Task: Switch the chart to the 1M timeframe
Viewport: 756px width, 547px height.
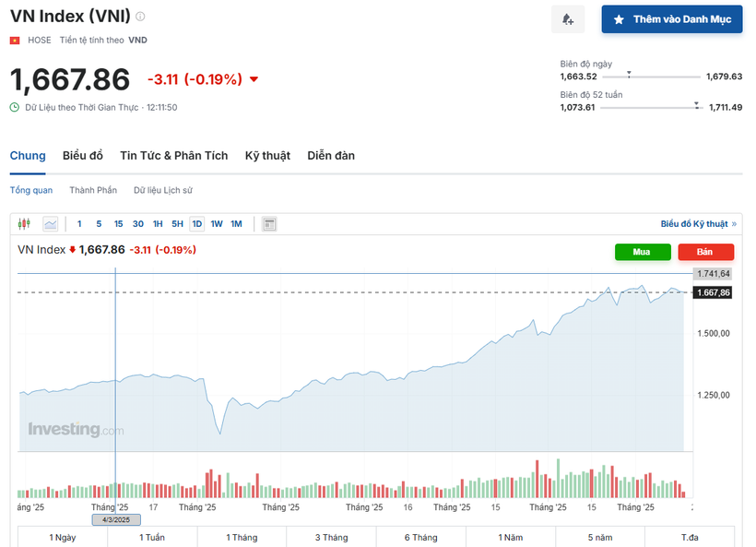Action: click(x=236, y=223)
